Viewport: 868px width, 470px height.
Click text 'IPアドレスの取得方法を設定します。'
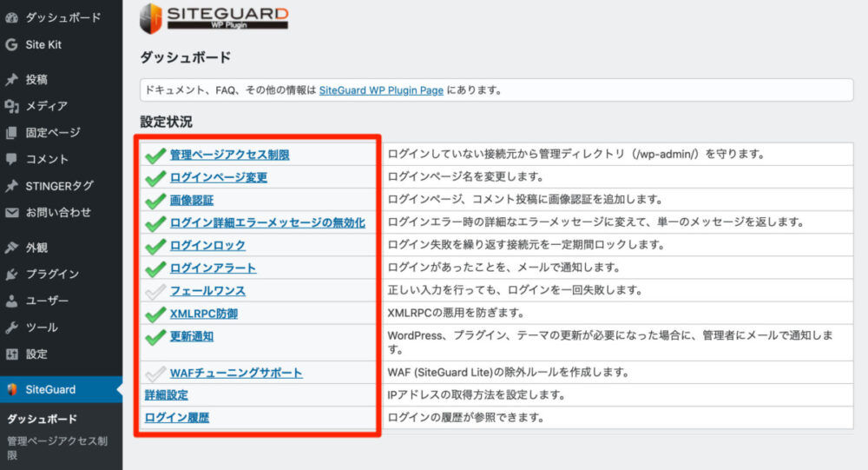[477, 395]
